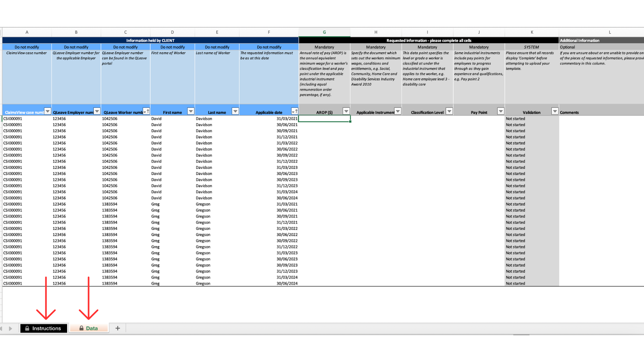Open QLeave Employer number filter dropdown
The height and width of the screenshot is (362, 644).
[97, 111]
